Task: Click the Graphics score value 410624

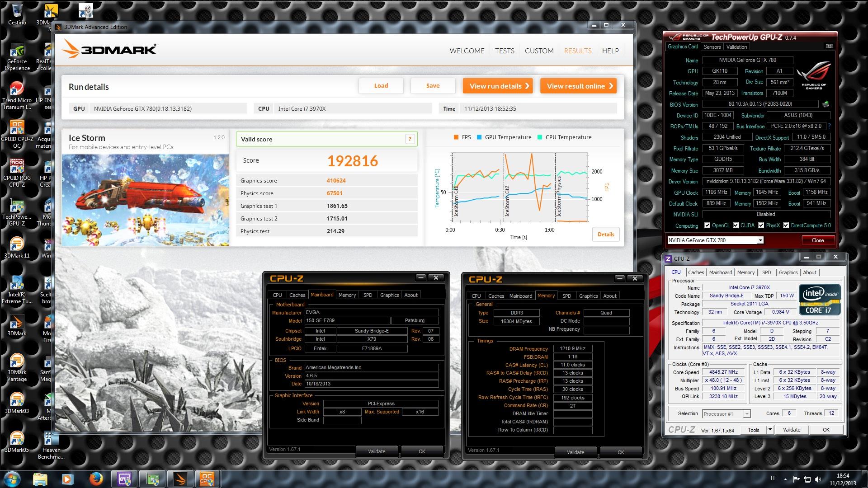Action: pos(336,181)
